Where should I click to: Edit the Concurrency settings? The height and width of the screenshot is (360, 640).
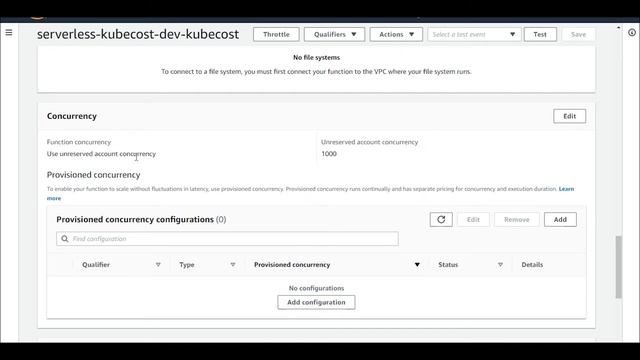tap(569, 116)
